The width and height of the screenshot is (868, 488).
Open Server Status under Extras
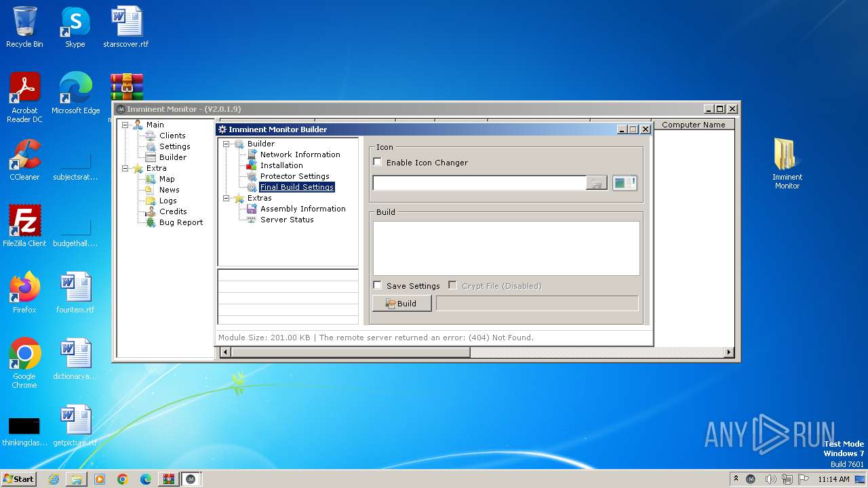(287, 220)
